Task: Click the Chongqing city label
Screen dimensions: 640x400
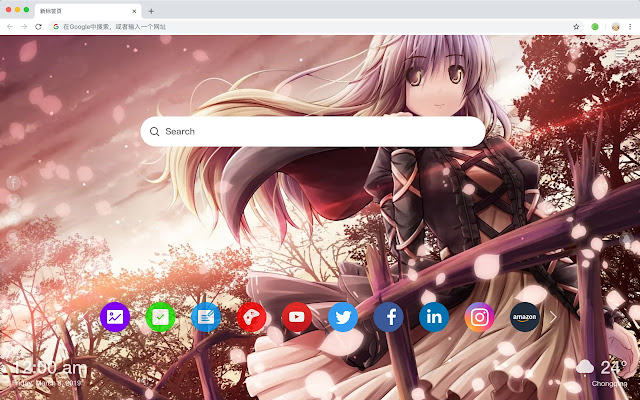Action: click(x=609, y=384)
